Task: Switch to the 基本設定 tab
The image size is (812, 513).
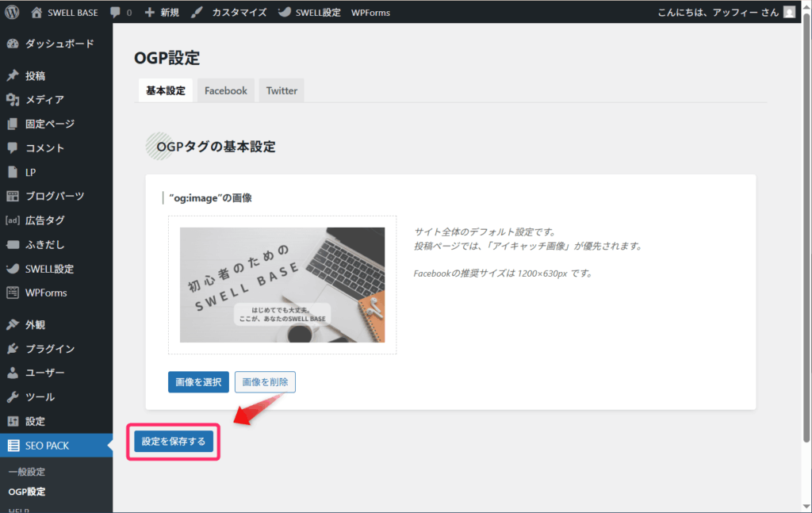Action: pyautogui.click(x=166, y=90)
